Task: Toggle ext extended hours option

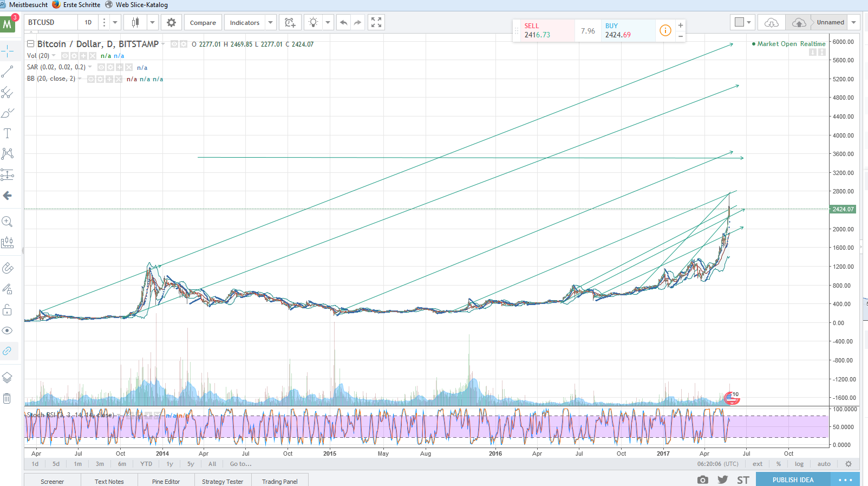Action: tap(758, 464)
